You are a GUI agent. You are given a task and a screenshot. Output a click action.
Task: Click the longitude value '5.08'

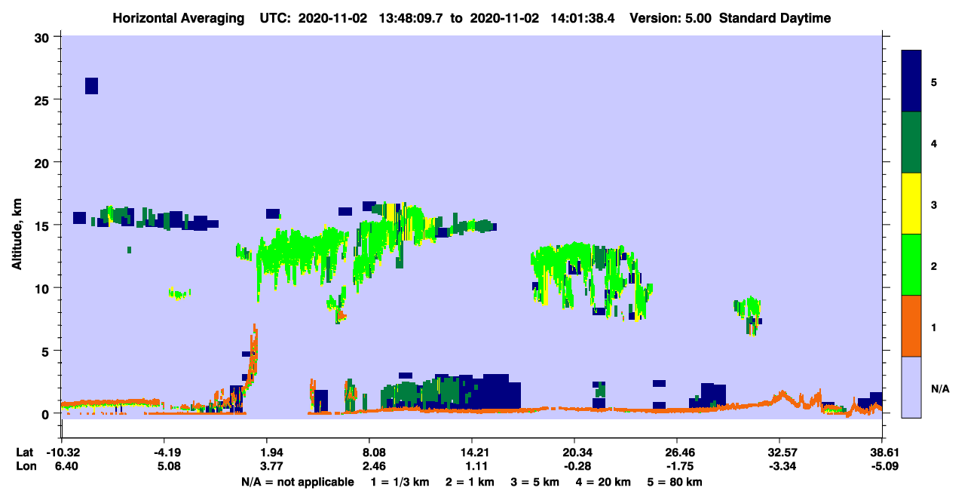tap(168, 466)
